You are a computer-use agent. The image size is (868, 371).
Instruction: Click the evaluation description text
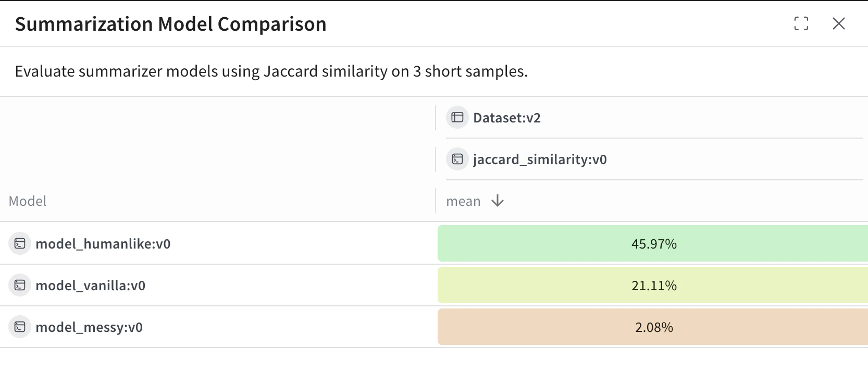[x=271, y=71]
